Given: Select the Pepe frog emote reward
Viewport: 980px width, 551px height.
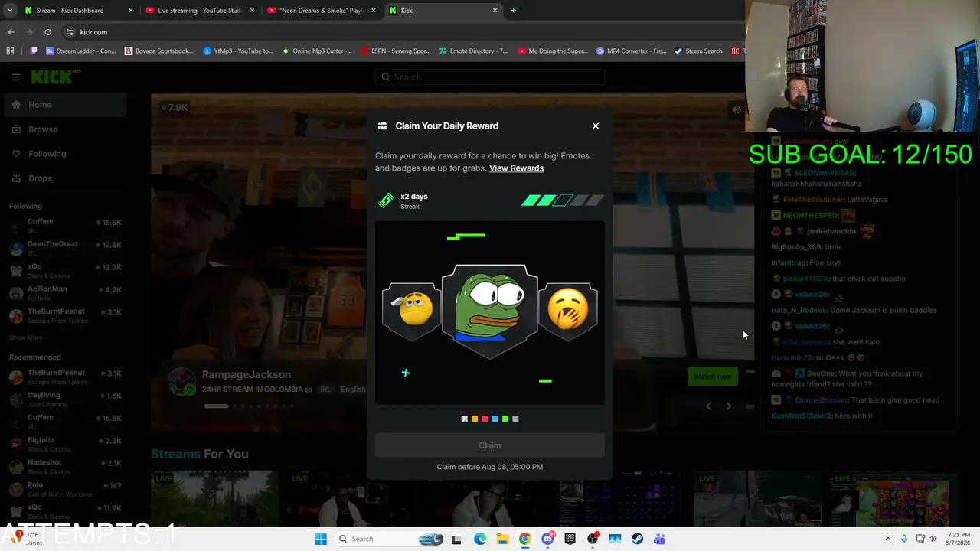Looking at the screenshot, I should pyautogui.click(x=490, y=311).
